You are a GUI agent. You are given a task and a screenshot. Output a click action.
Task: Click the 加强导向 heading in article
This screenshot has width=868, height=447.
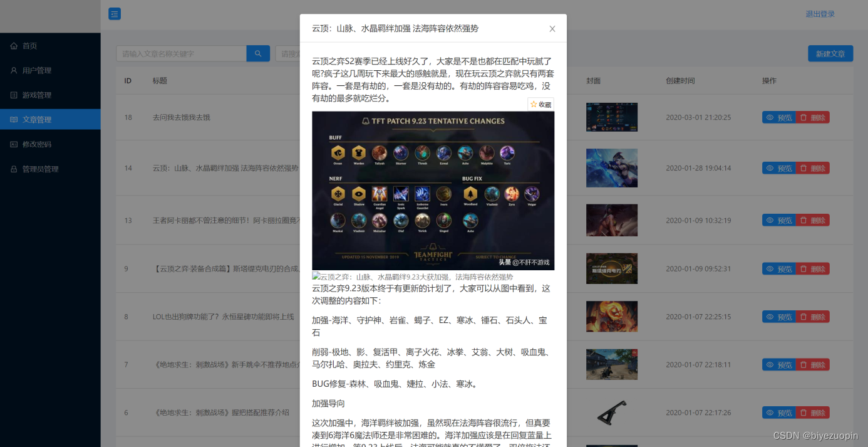point(328,403)
